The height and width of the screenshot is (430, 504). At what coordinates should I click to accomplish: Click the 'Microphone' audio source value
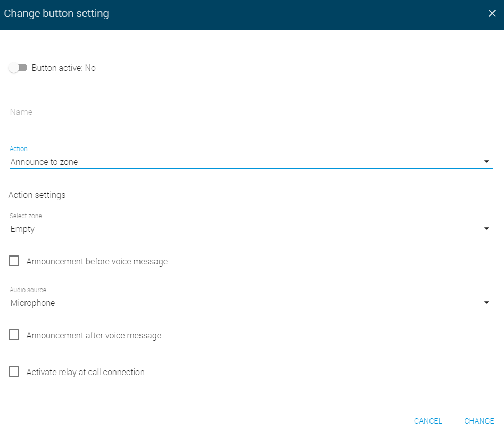[32, 303]
